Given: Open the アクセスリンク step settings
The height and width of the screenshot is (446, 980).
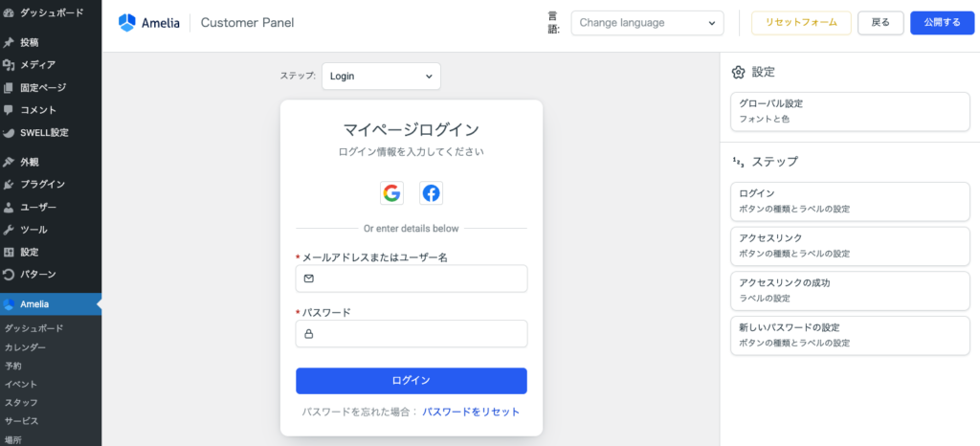Looking at the screenshot, I should point(850,245).
